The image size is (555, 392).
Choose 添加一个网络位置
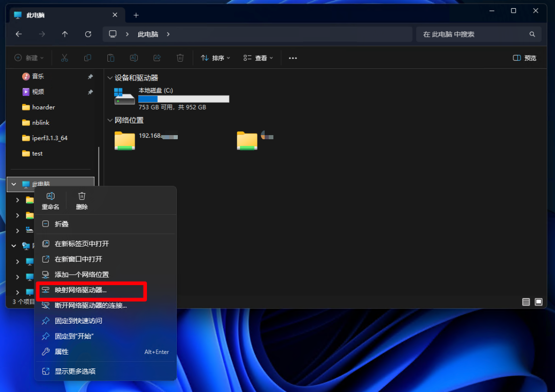point(105,274)
